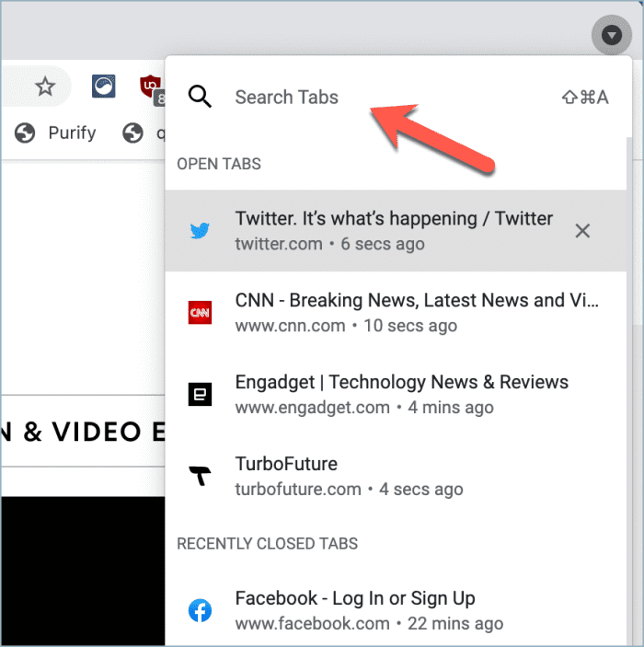Click the black Engadget favicon
The image size is (644, 647).
click(x=200, y=395)
